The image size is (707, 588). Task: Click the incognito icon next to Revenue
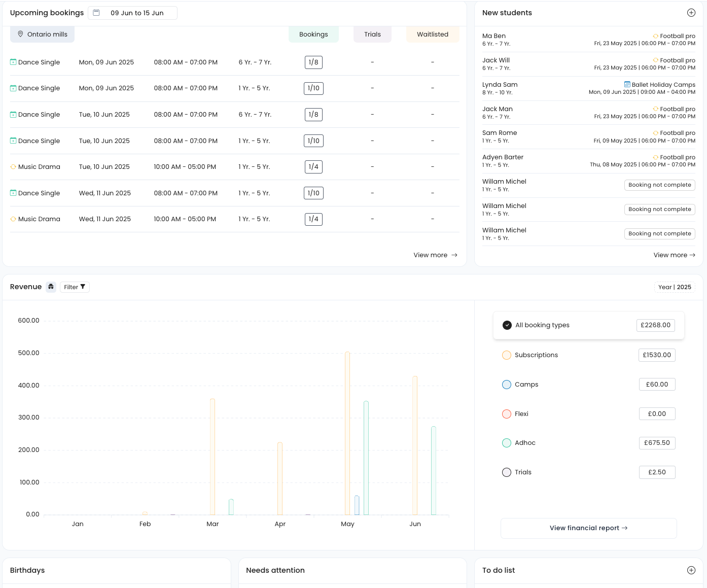(x=51, y=287)
